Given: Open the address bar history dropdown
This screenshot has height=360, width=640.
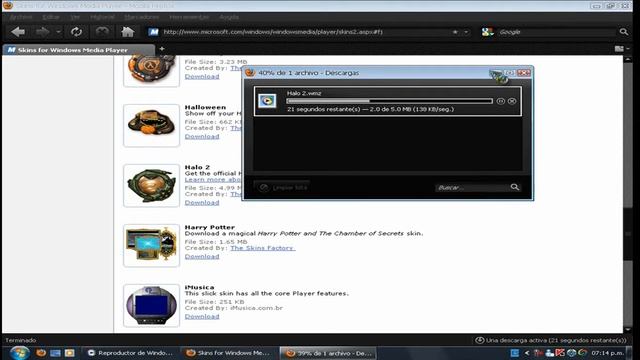Looking at the screenshot, I should pyautogui.click(x=466, y=32).
